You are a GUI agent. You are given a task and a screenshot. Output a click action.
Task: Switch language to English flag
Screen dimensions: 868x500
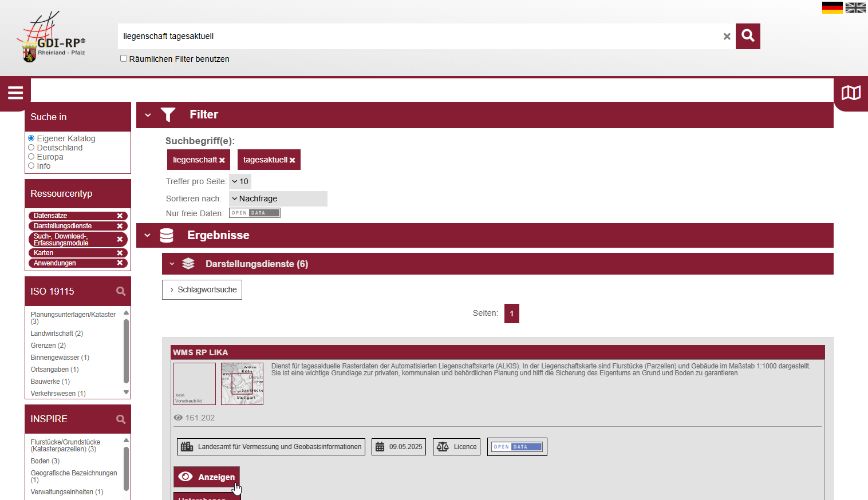pos(855,7)
